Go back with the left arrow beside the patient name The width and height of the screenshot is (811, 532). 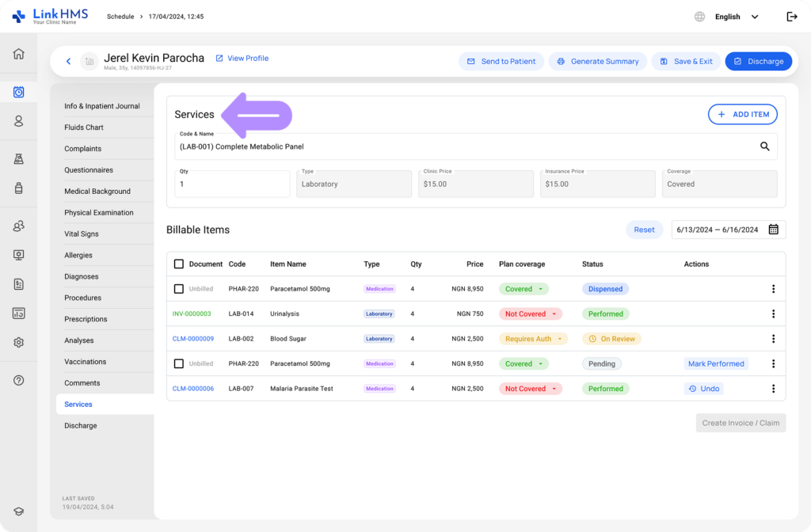coord(68,61)
